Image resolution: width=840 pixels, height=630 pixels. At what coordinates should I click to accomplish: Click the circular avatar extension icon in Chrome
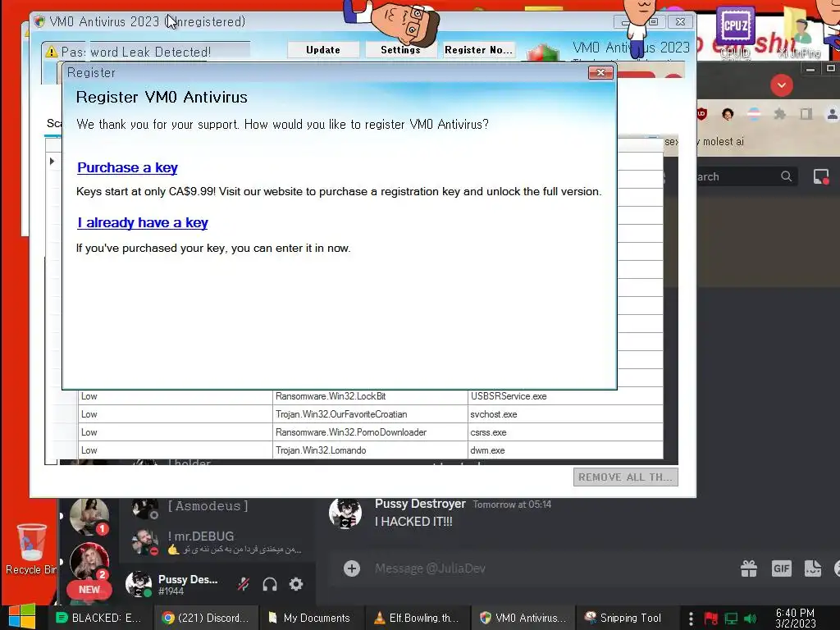(728, 113)
